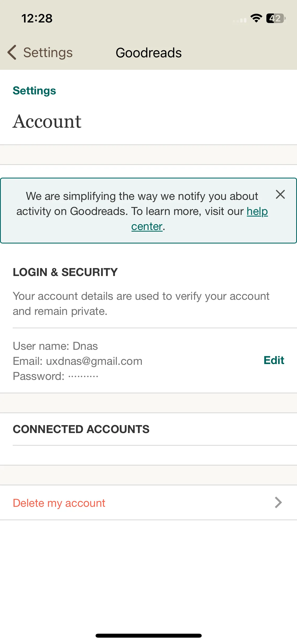The height and width of the screenshot is (644, 297).
Task: Dismiss the notification banner with X
Action: (x=280, y=194)
